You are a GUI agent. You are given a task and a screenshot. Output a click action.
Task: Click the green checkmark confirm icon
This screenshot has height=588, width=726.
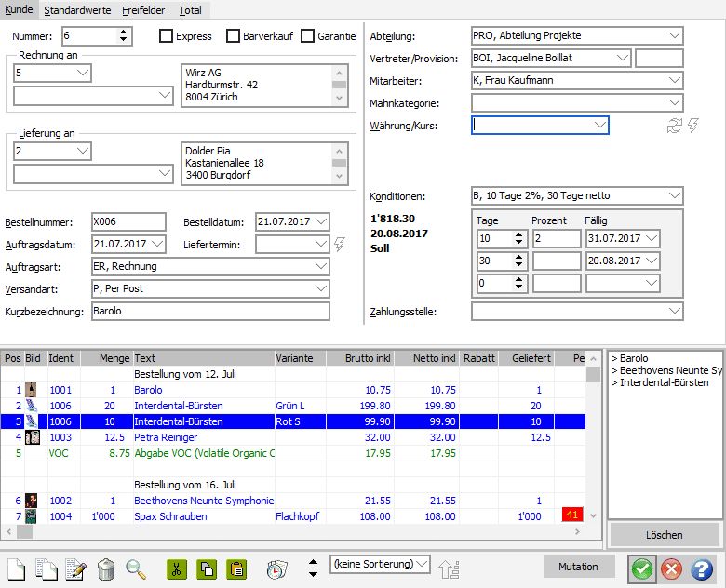click(x=641, y=568)
